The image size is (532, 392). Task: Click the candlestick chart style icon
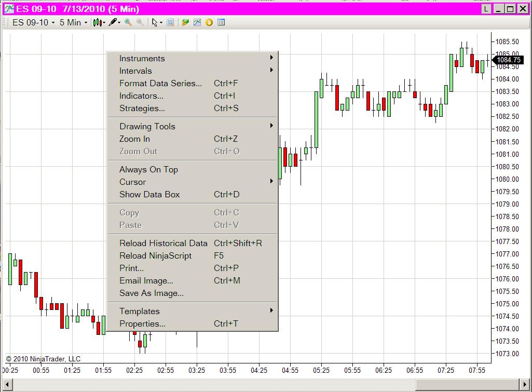click(98, 23)
